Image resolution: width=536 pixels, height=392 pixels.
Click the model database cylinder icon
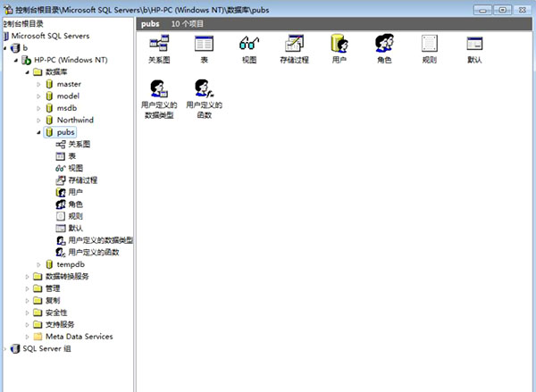click(49, 96)
